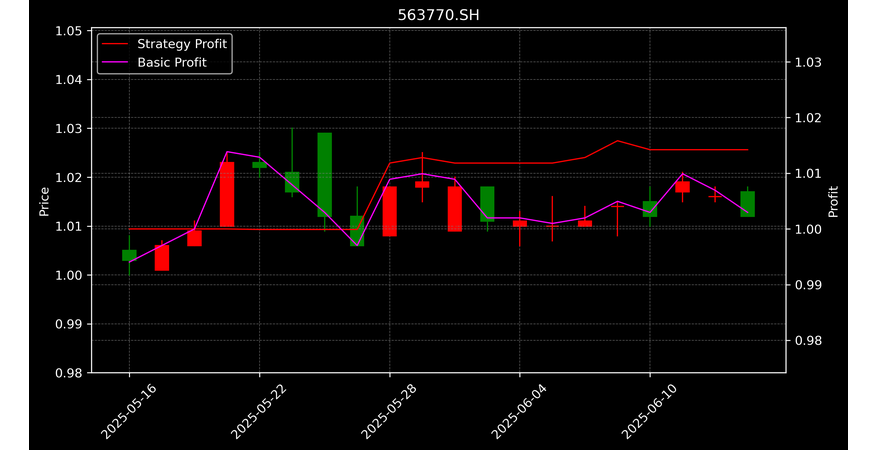The height and width of the screenshot is (450, 878).
Task: Click the 0.99 profit tick on right axis
Action: 808,285
